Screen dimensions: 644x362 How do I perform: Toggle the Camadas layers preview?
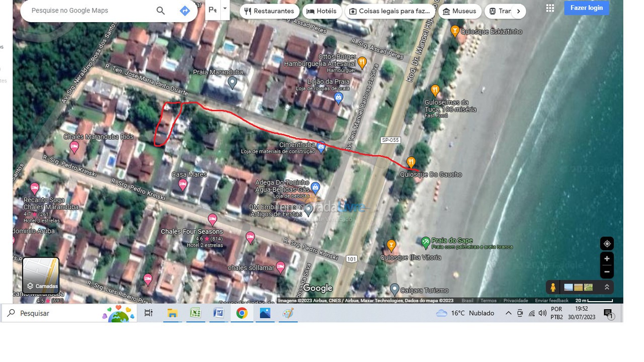coord(41,275)
